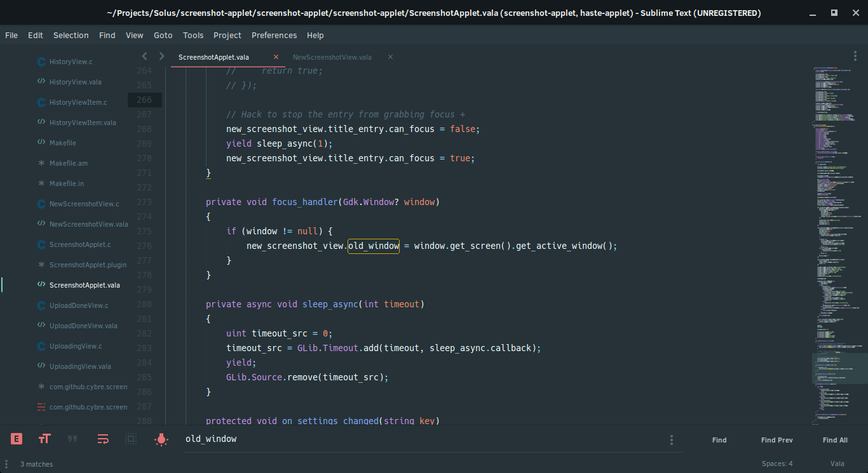Click the C icon beside HistoryViewItem.c
868x473 pixels.
(x=41, y=102)
